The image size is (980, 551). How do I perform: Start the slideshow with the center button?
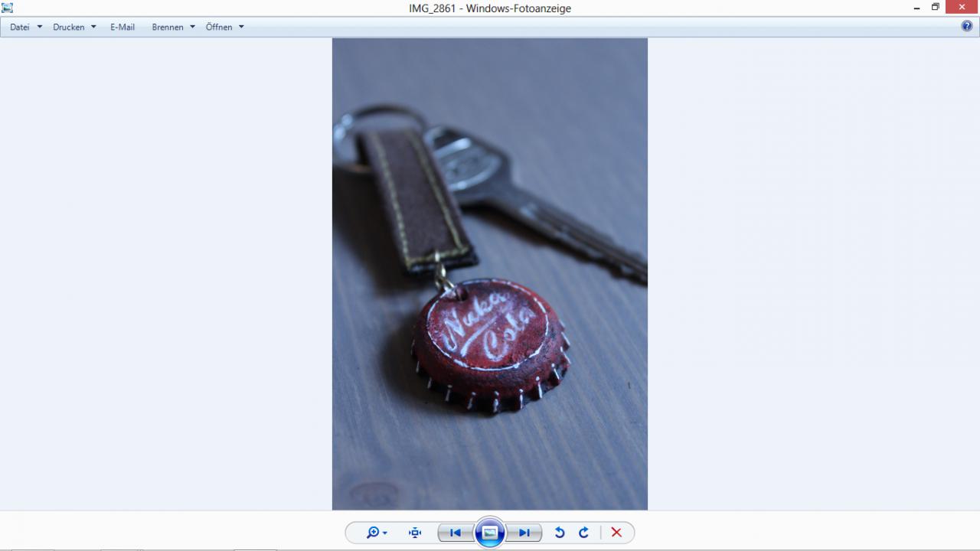[x=490, y=533]
